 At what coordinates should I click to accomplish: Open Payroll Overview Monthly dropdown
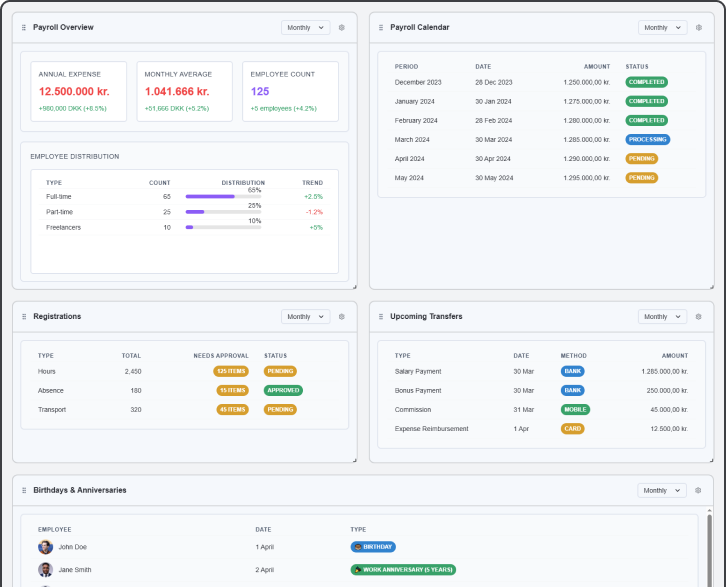306,28
